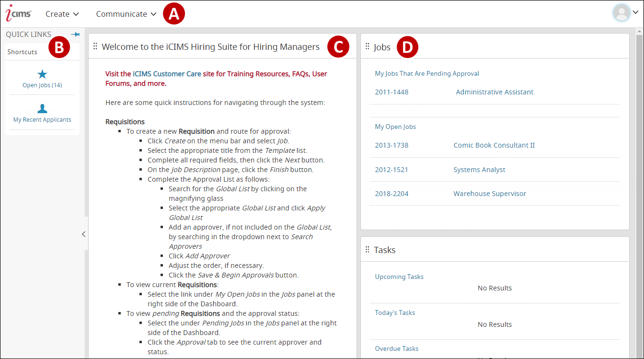Click the Jobs panel drag handle
Image resolution: width=644 pixels, height=359 pixels.
(368, 46)
